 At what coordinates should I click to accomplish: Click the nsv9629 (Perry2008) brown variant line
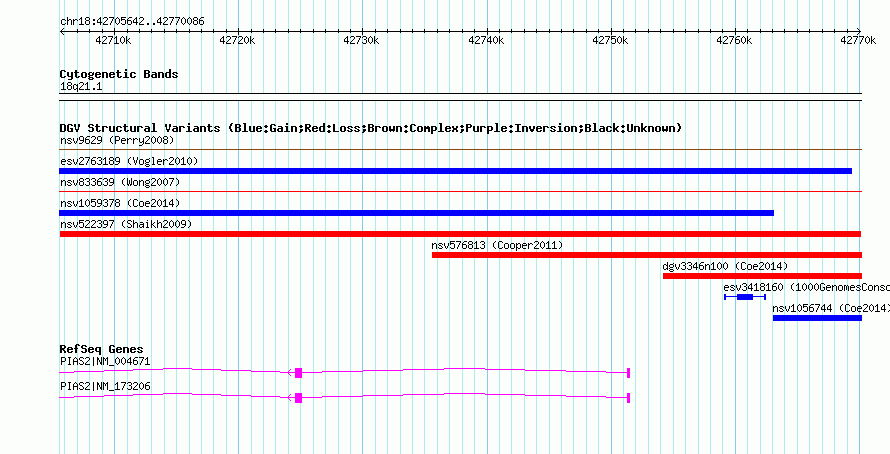pyautogui.click(x=460, y=150)
